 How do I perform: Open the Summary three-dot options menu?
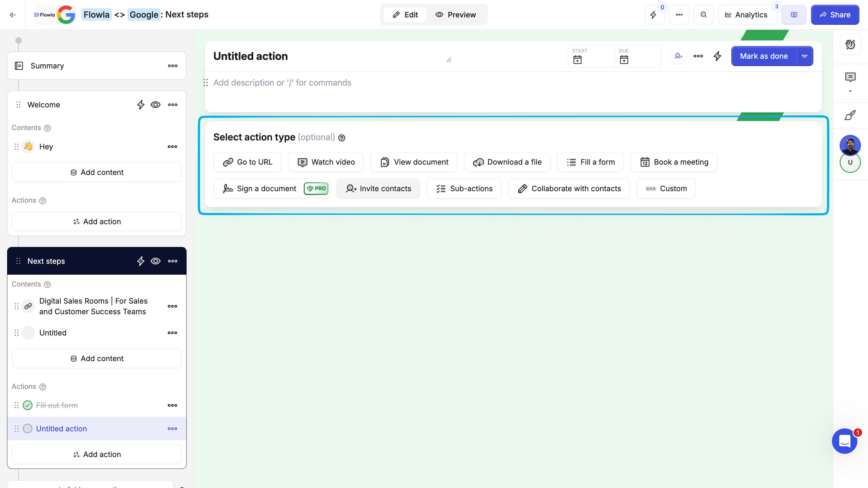coord(172,66)
